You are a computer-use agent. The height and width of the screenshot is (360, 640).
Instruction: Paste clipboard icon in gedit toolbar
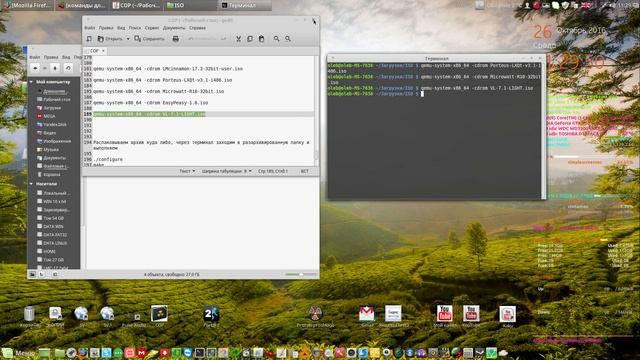click(261, 39)
